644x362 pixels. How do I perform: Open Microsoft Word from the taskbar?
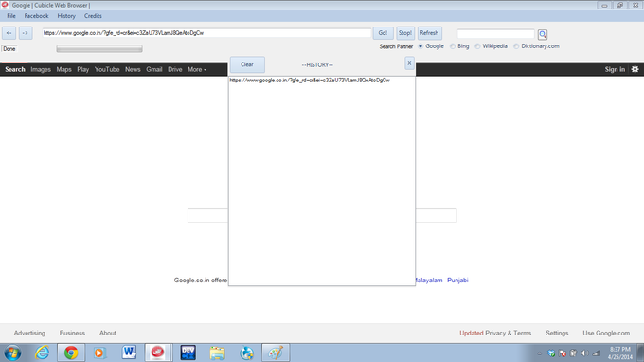(129, 353)
